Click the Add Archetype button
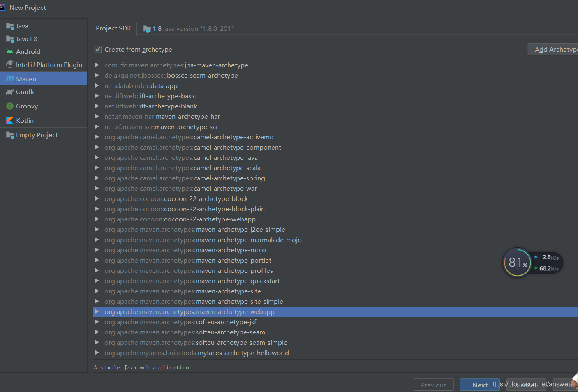Image resolution: width=578 pixels, height=392 pixels. (x=553, y=49)
